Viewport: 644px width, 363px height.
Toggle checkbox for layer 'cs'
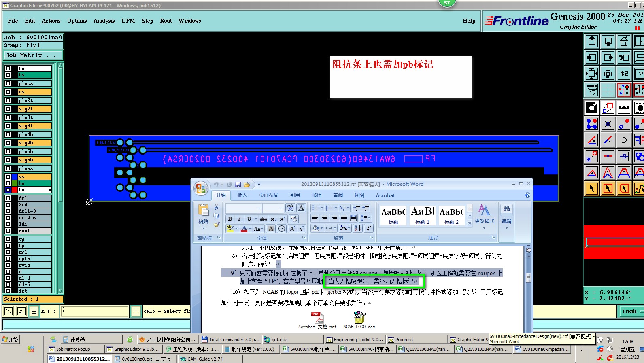(x=8, y=92)
